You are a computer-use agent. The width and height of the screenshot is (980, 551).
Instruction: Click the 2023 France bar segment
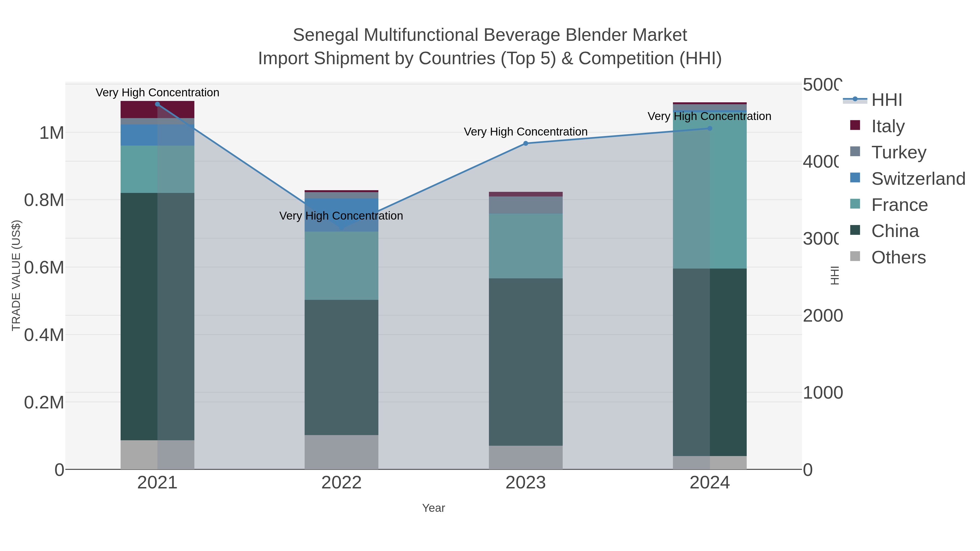[x=526, y=246]
